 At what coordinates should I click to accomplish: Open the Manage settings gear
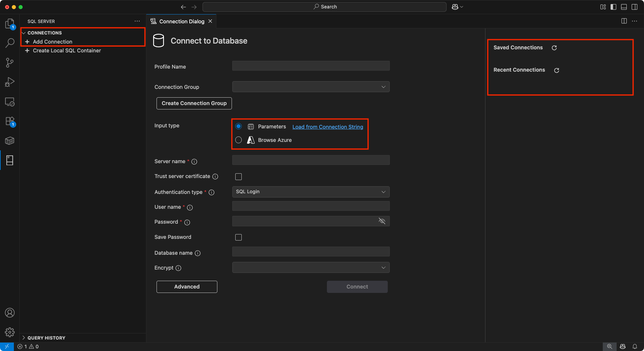pyautogui.click(x=10, y=332)
